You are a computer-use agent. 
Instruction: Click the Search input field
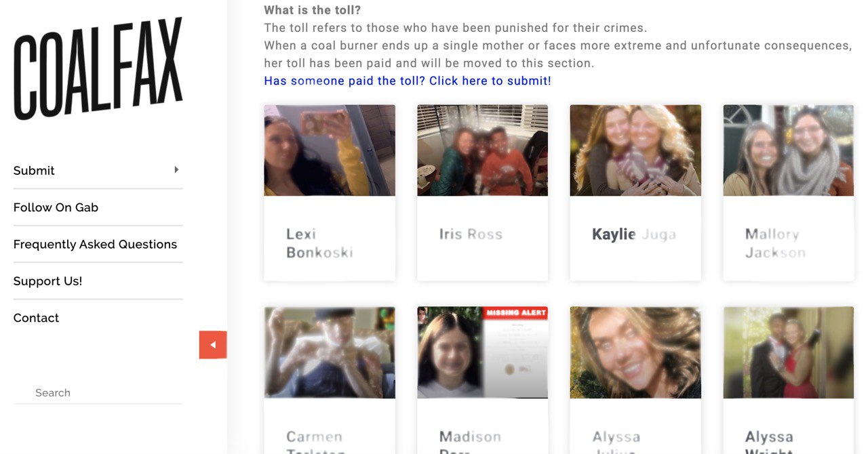[98, 392]
